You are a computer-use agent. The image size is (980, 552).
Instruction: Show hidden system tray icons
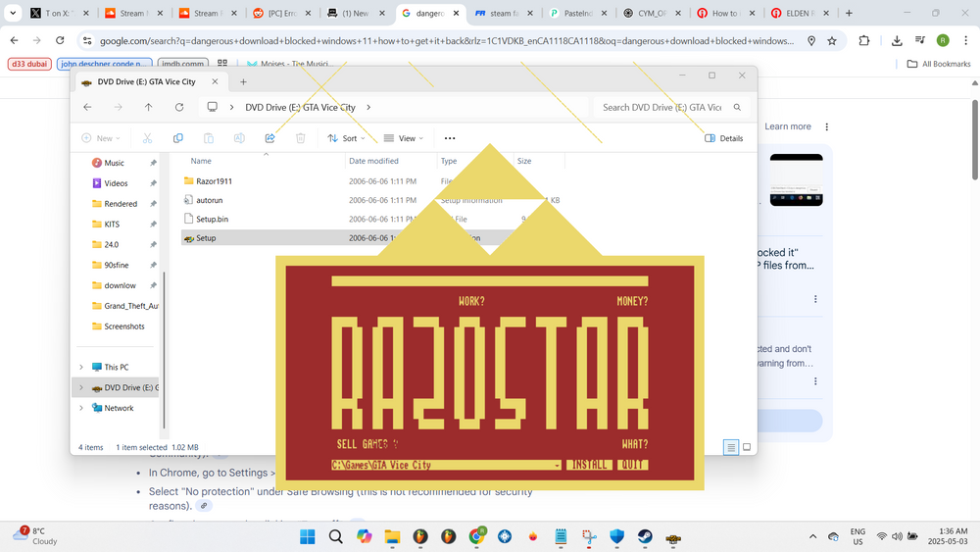coord(812,536)
